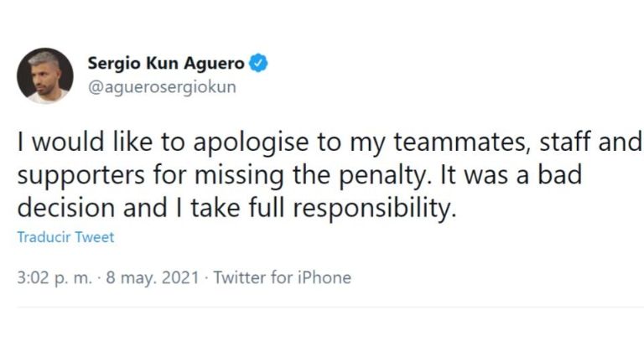Open the @aguerosergiokun handle link
Image resolution: width=644 pixels, height=362 pixels.
(x=162, y=87)
